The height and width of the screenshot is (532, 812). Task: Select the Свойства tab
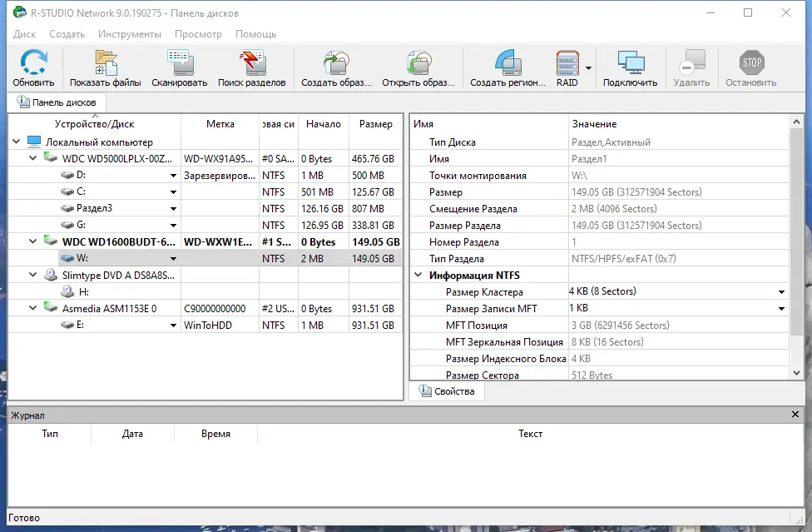tap(447, 391)
